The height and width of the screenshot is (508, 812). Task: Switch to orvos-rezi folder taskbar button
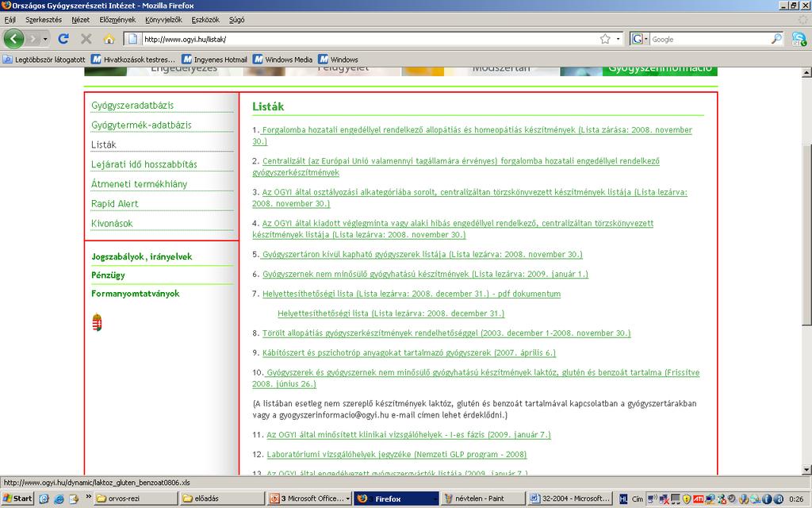[x=136, y=498]
